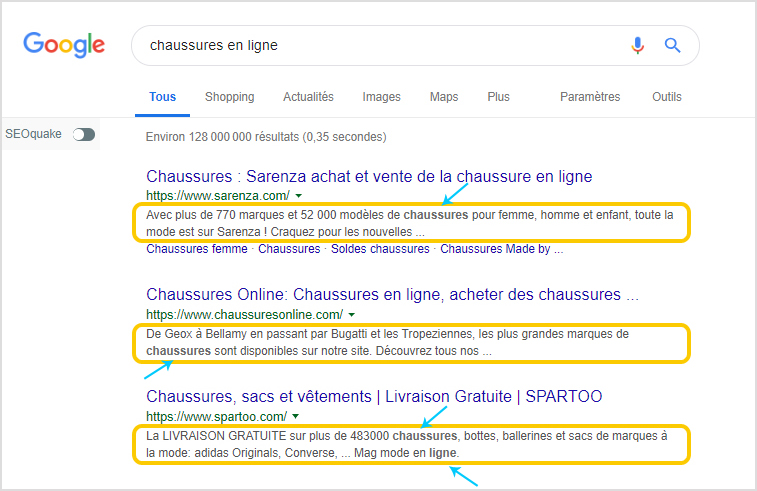Image resolution: width=757 pixels, height=491 pixels.
Task: Toggle the SEOquake switch
Action: tap(84, 134)
